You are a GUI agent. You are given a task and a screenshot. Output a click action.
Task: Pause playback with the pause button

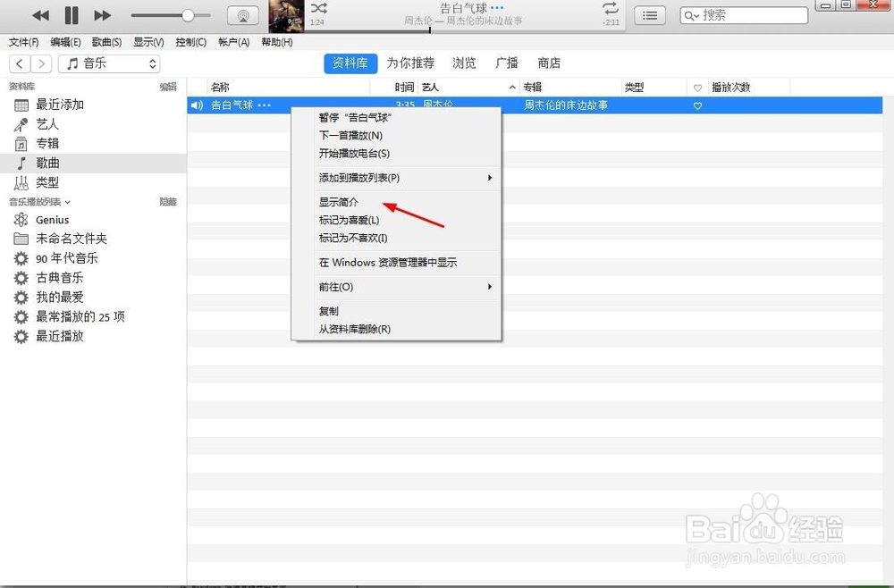tap(72, 15)
